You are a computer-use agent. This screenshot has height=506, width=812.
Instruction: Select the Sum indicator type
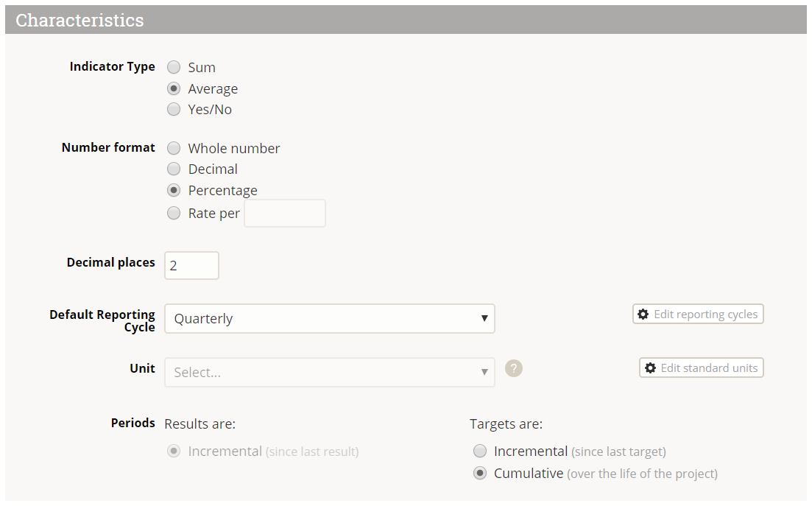(x=174, y=67)
